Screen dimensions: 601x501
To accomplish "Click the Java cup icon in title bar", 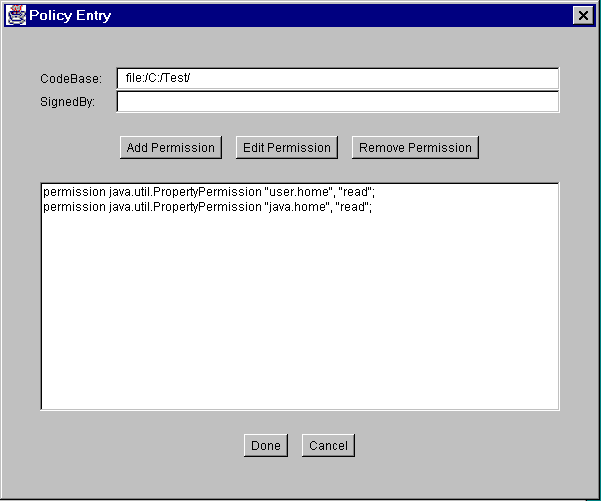I will (x=16, y=15).
